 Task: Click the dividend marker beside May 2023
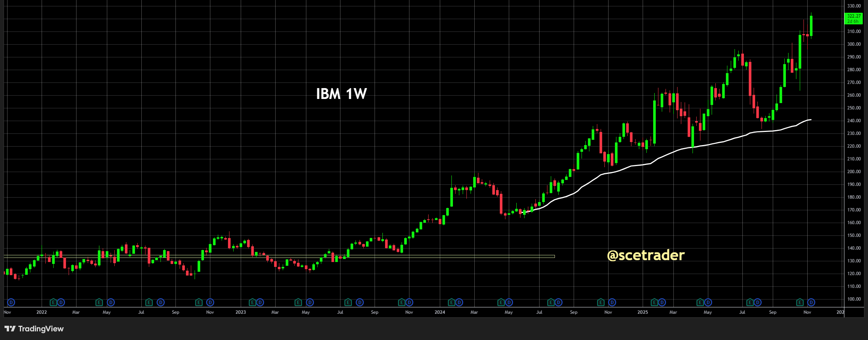pyautogui.click(x=310, y=302)
